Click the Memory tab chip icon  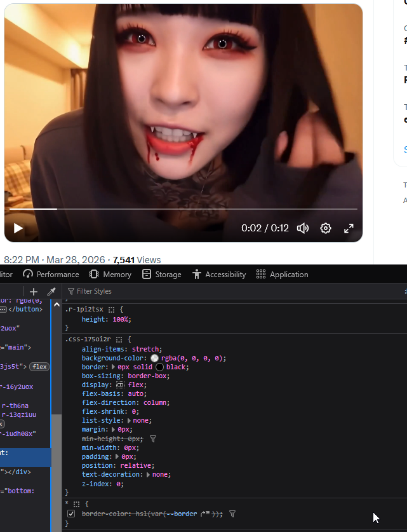pos(94,274)
